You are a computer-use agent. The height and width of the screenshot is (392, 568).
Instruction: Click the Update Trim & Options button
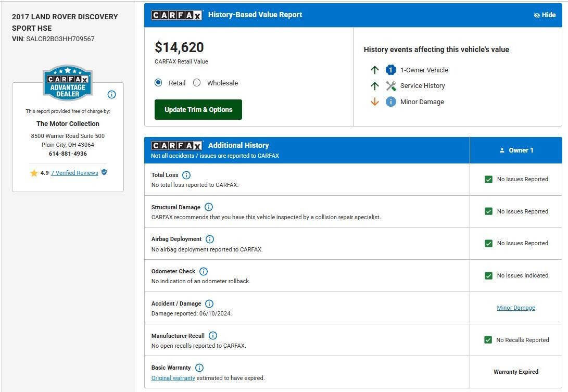point(198,109)
